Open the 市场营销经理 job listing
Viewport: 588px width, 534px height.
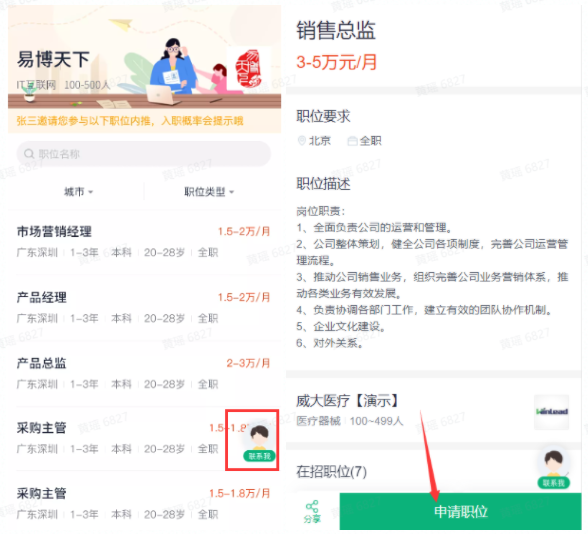tap(144, 242)
